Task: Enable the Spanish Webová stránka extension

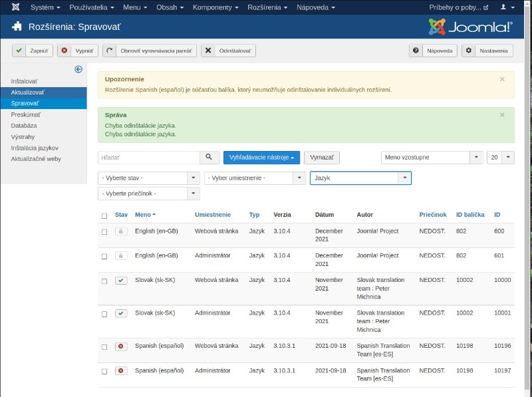Action: 121,346
